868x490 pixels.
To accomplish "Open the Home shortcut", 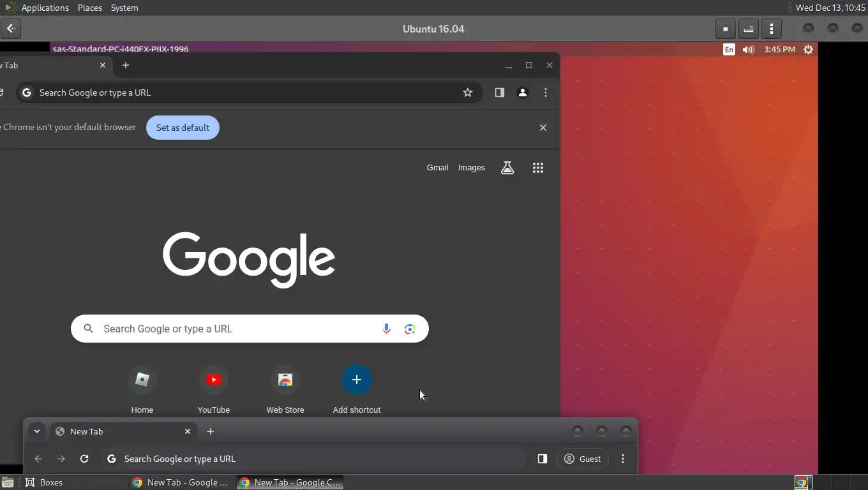I will click(x=142, y=390).
